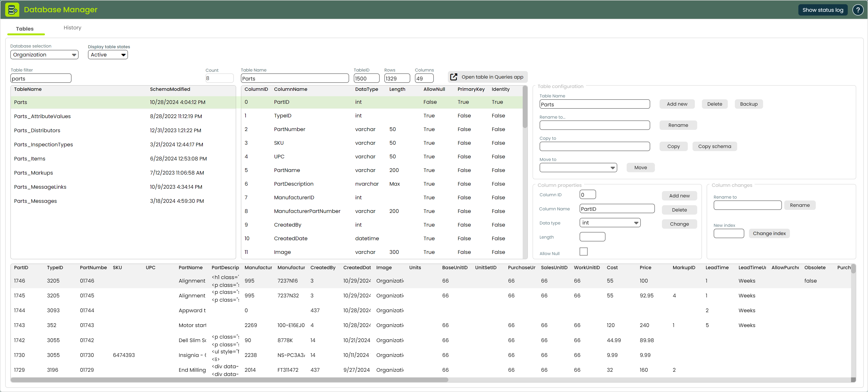Open the help question mark icon
The image size is (868, 392).
click(858, 10)
